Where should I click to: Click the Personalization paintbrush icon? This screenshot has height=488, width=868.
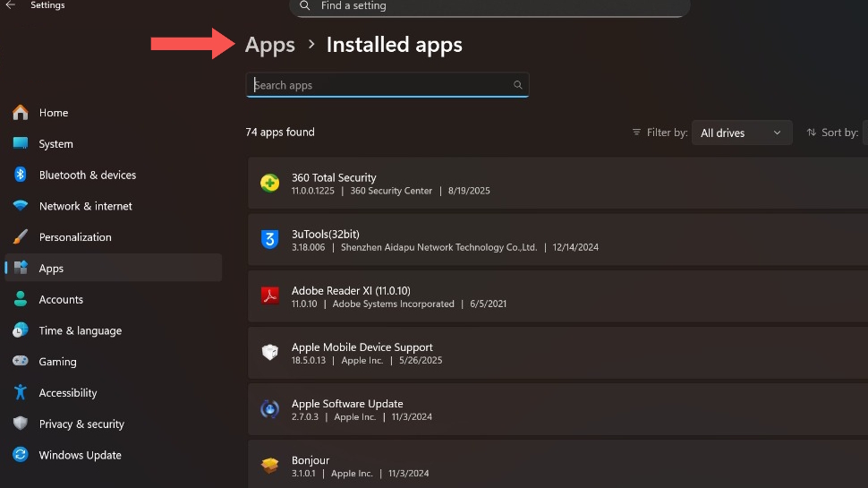[x=21, y=236]
